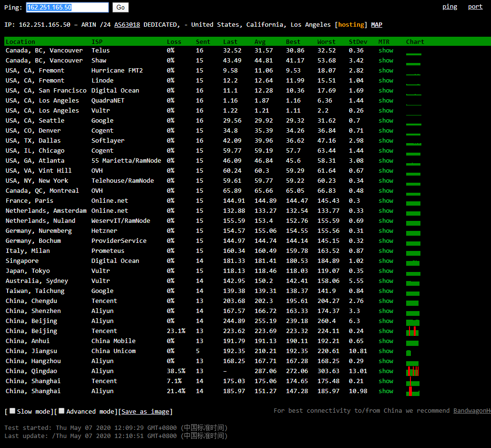Show MTR for Los Angeles QuadraNET row

coord(386,101)
